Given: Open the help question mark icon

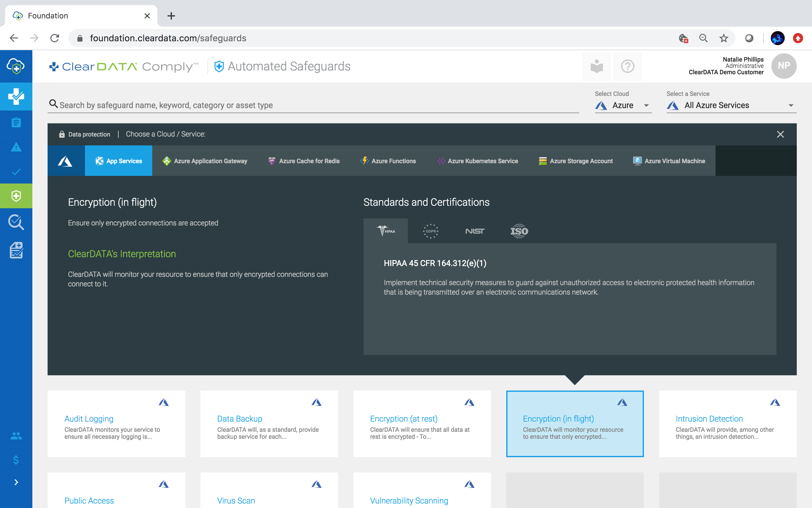Looking at the screenshot, I should tap(627, 66).
